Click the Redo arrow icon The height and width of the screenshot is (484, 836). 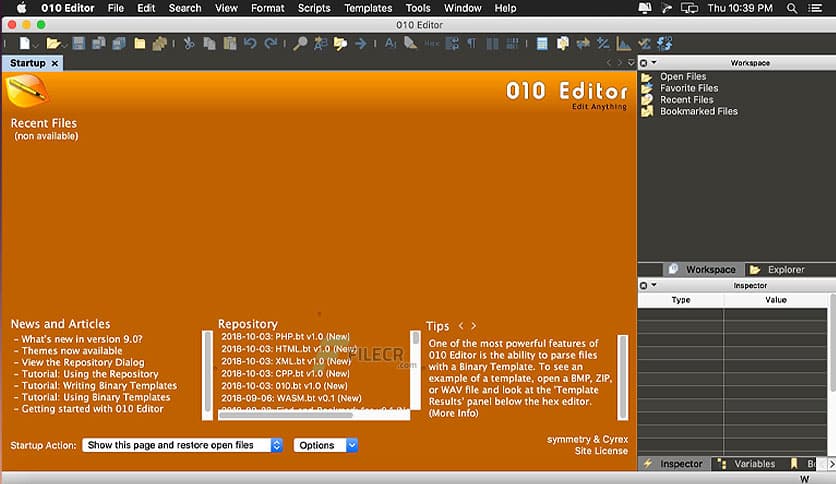coord(271,44)
